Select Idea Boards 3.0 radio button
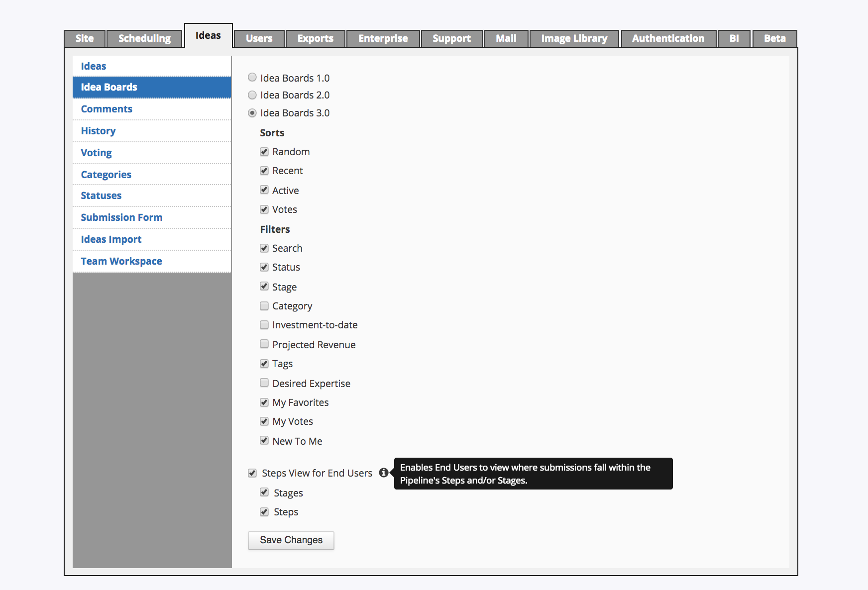The width and height of the screenshot is (868, 590). point(252,113)
